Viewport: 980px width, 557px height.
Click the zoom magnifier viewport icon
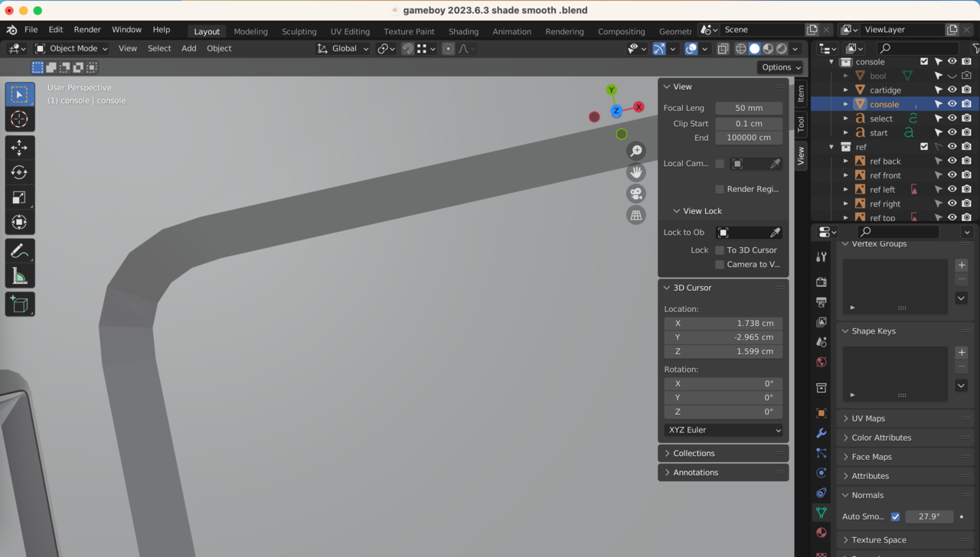635,151
